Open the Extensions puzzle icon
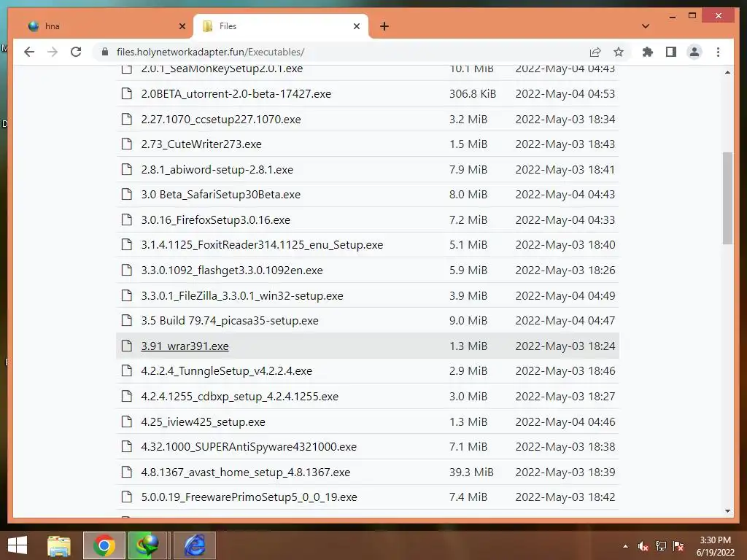Screen dimensions: 747x560 pos(648,52)
